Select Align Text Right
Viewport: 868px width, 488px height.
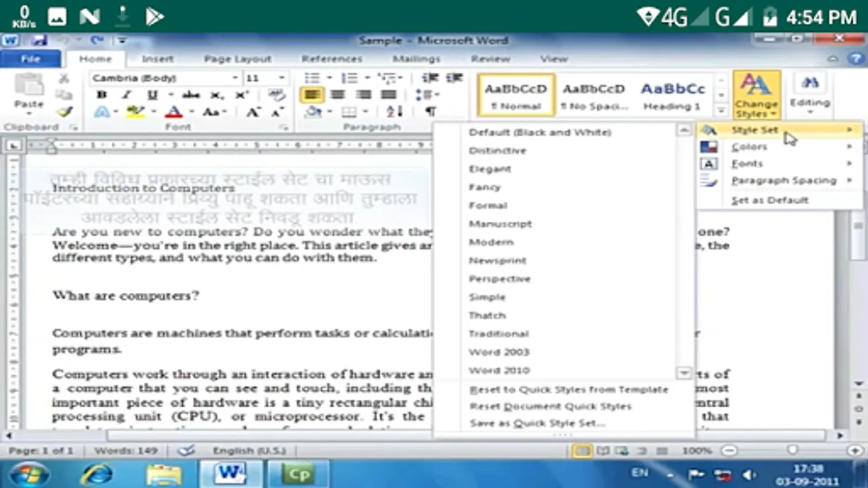[363, 95]
